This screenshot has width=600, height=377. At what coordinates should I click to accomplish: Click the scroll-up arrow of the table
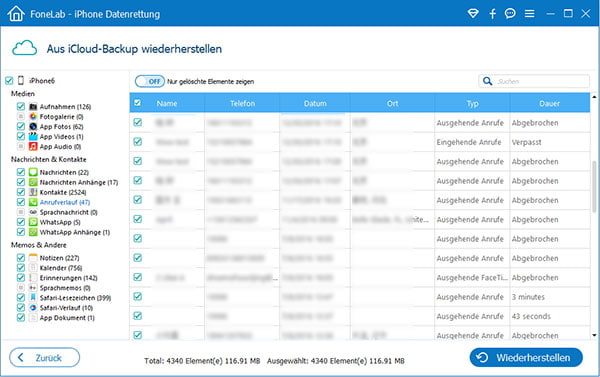click(x=594, y=96)
